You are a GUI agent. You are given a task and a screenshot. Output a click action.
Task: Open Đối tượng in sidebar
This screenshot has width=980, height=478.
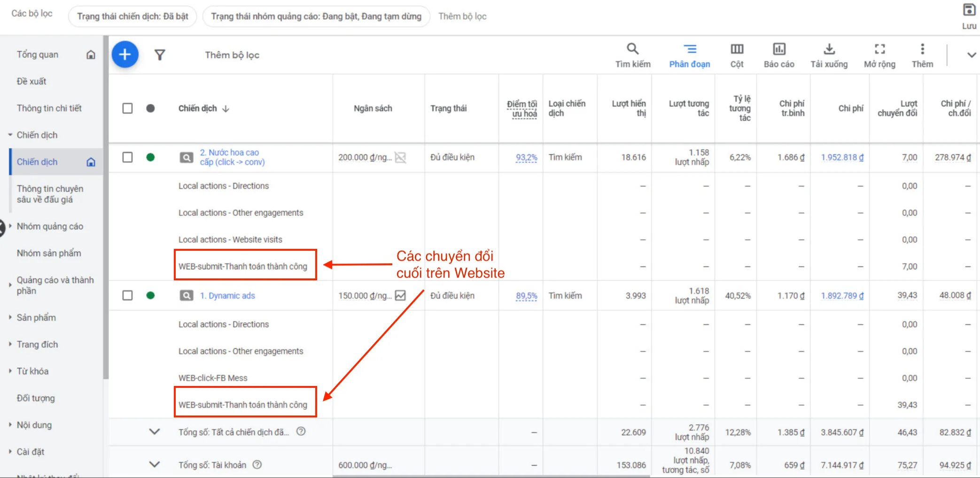click(x=36, y=398)
